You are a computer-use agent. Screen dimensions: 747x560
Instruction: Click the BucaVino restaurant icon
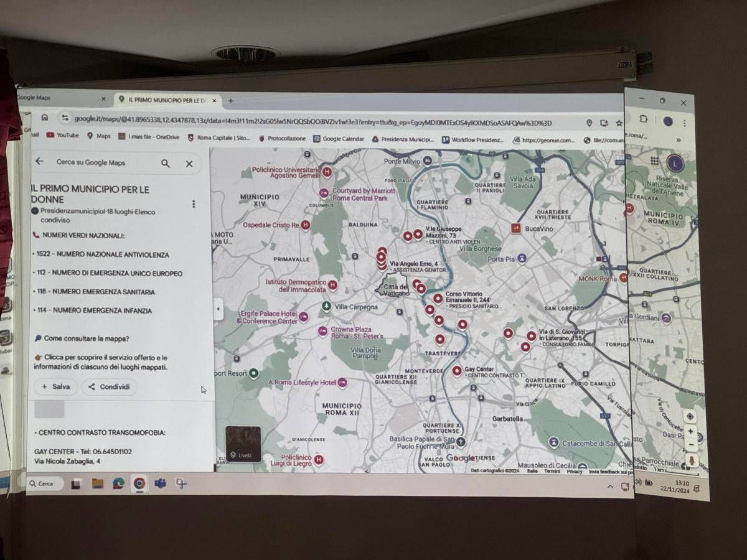click(x=515, y=228)
